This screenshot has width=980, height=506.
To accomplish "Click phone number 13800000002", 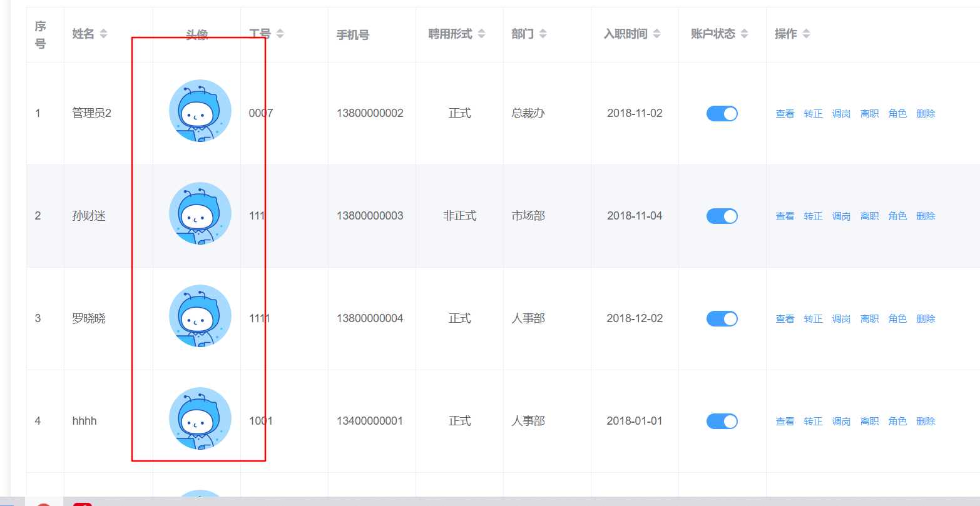I will click(370, 113).
